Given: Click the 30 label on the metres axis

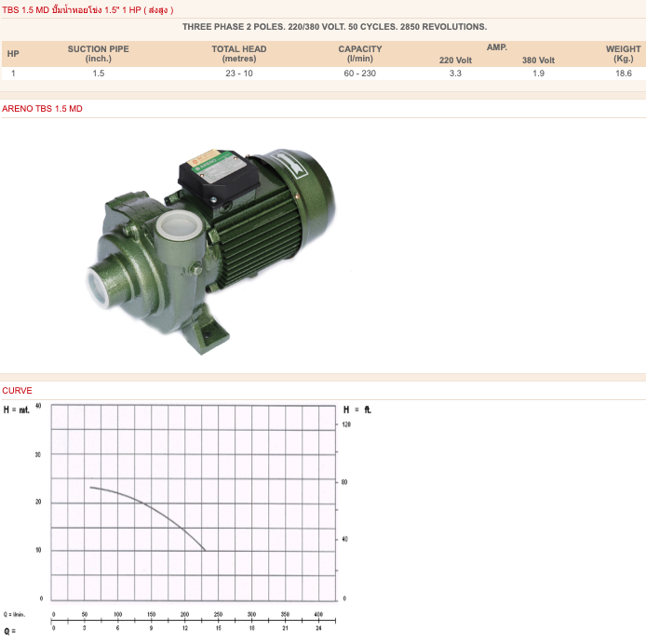Looking at the screenshot, I should click(38, 454).
